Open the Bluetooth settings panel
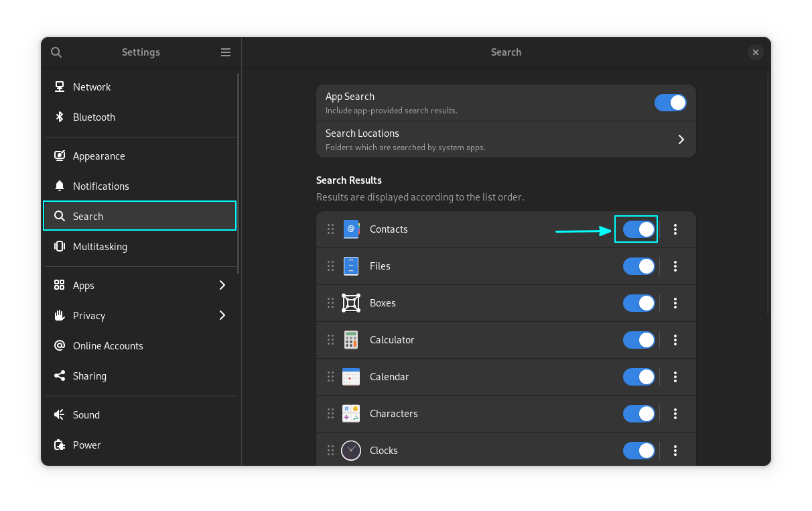The image size is (812, 511). click(x=94, y=117)
